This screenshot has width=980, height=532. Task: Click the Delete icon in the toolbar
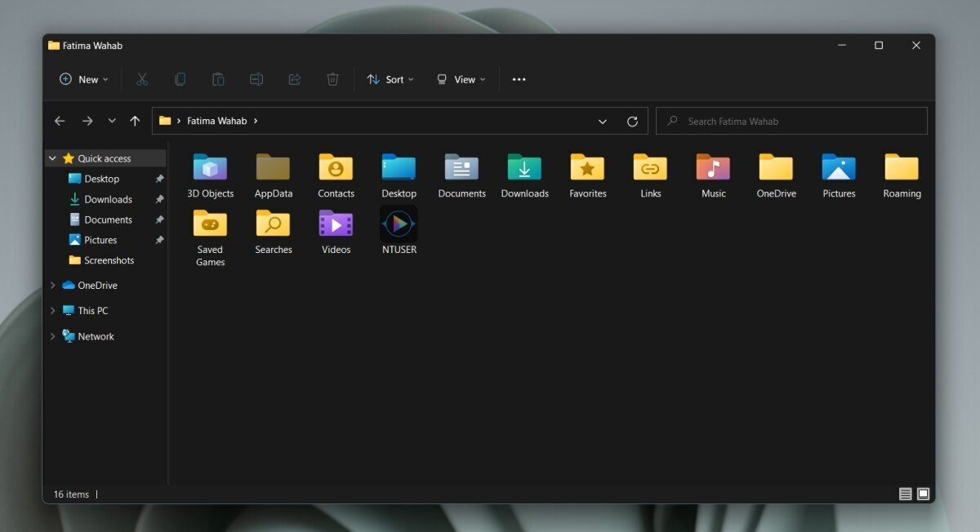click(332, 79)
